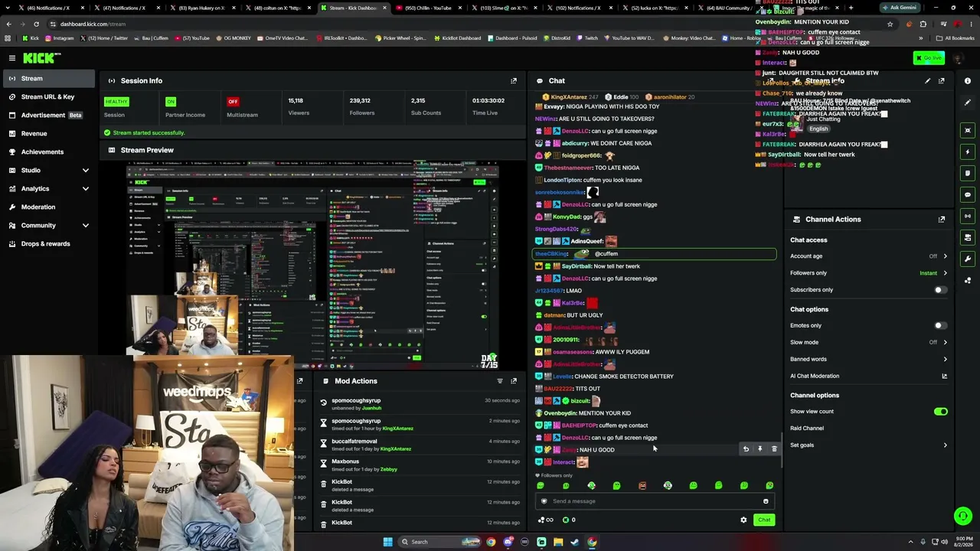
Task: Open the Mod Actions filter icon
Action: pyautogui.click(x=500, y=380)
